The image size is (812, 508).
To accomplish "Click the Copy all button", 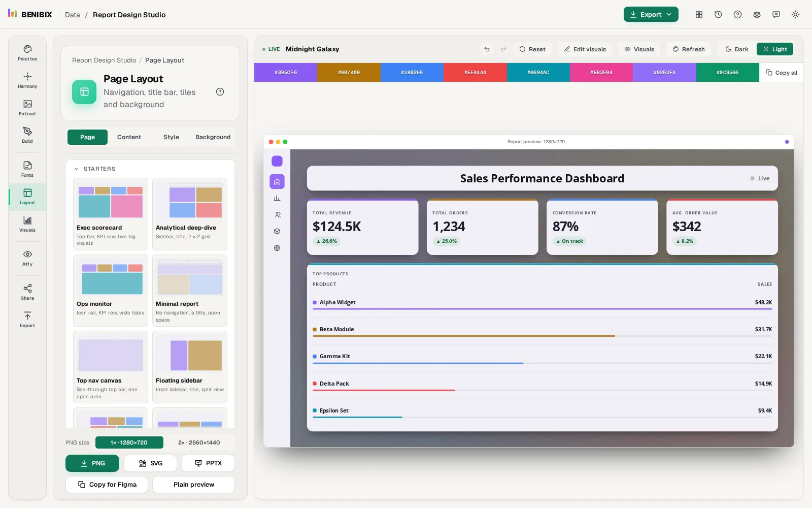I will click(782, 73).
